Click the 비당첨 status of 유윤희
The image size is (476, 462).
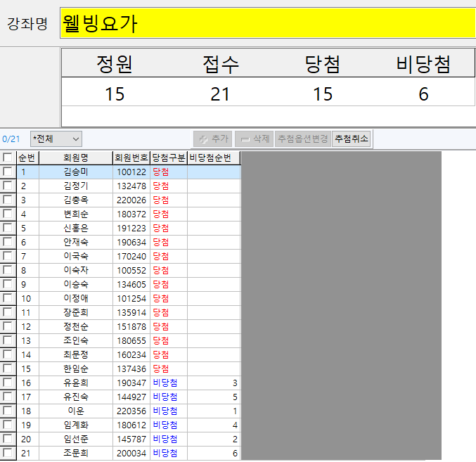(x=165, y=383)
